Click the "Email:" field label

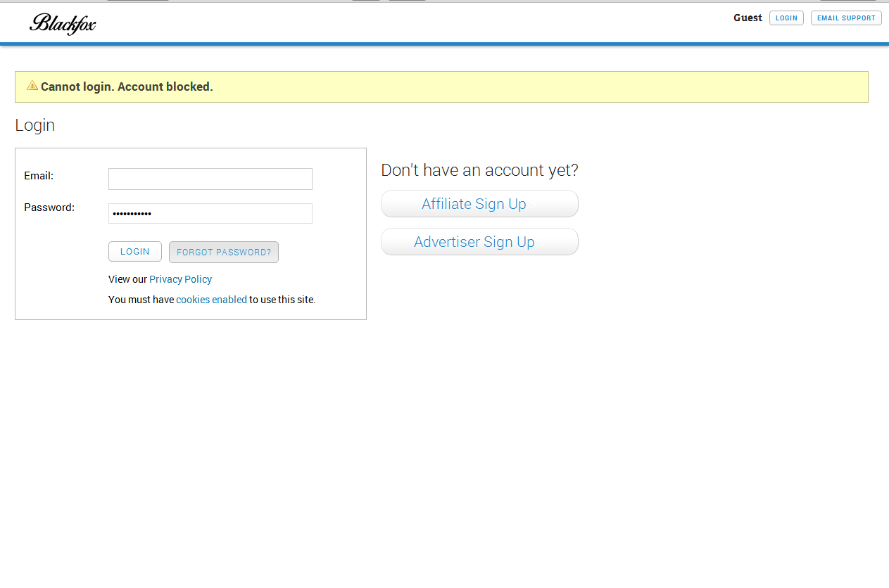(39, 176)
